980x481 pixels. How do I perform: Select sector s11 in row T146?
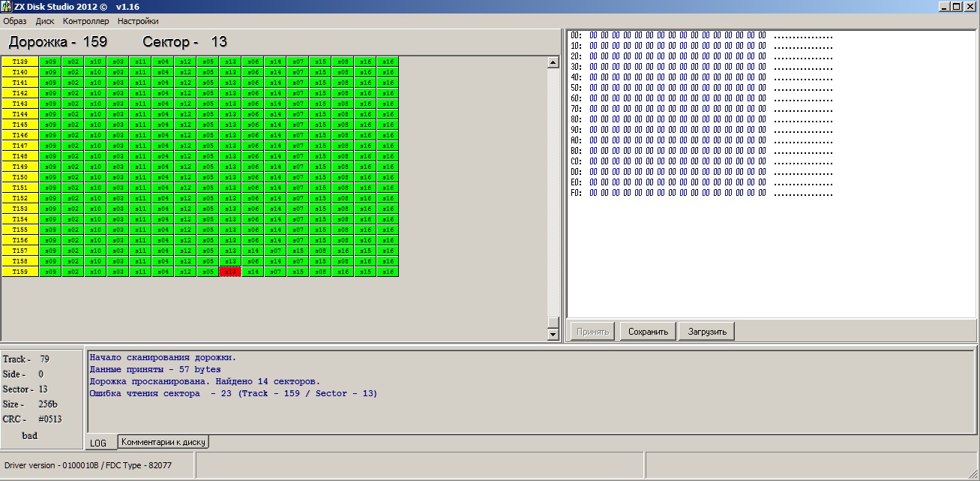pyautogui.click(x=140, y=135)
